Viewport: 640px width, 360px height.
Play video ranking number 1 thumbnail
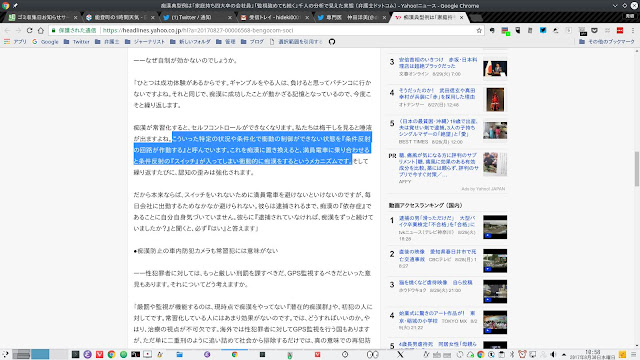click(495, 227)
